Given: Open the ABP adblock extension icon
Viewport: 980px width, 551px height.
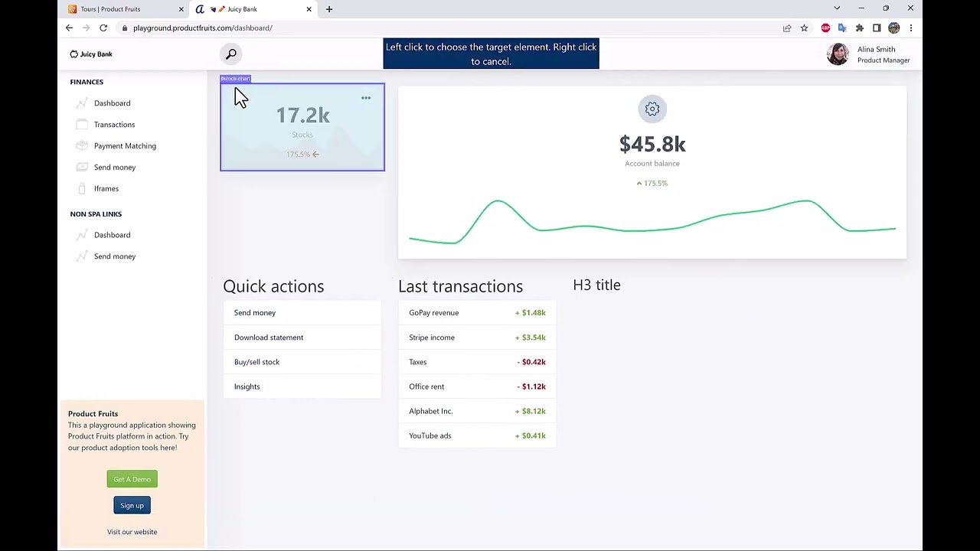Looking at the screenshot, I should [825, 28].
